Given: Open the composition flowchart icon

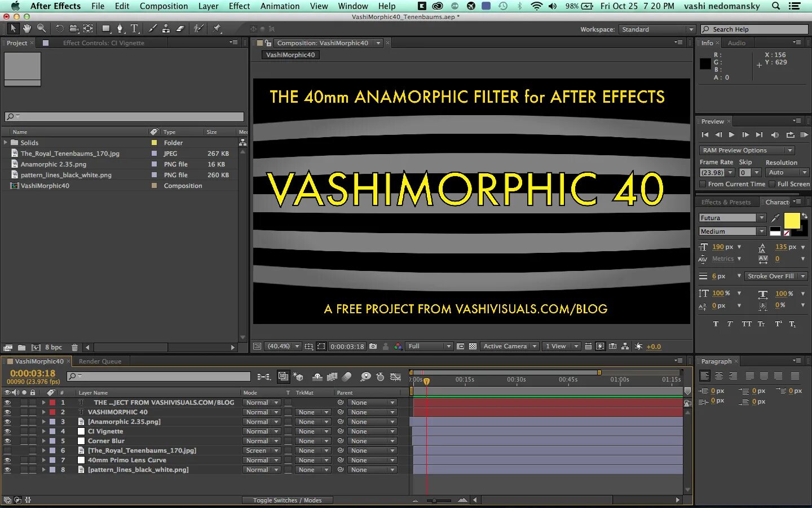Looking at the screenshot, I should (x=625, y=346).
